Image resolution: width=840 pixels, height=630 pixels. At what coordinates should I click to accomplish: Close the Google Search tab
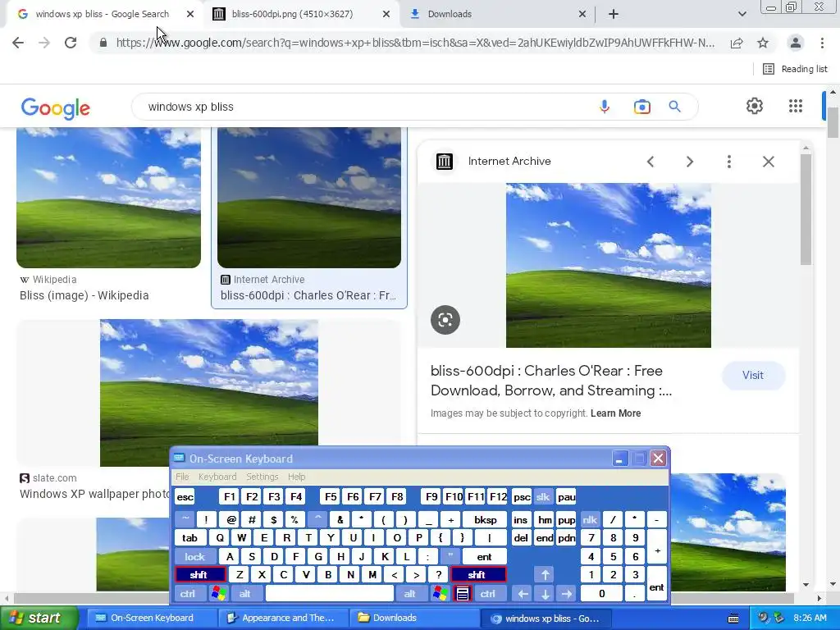tap(190, 14)
